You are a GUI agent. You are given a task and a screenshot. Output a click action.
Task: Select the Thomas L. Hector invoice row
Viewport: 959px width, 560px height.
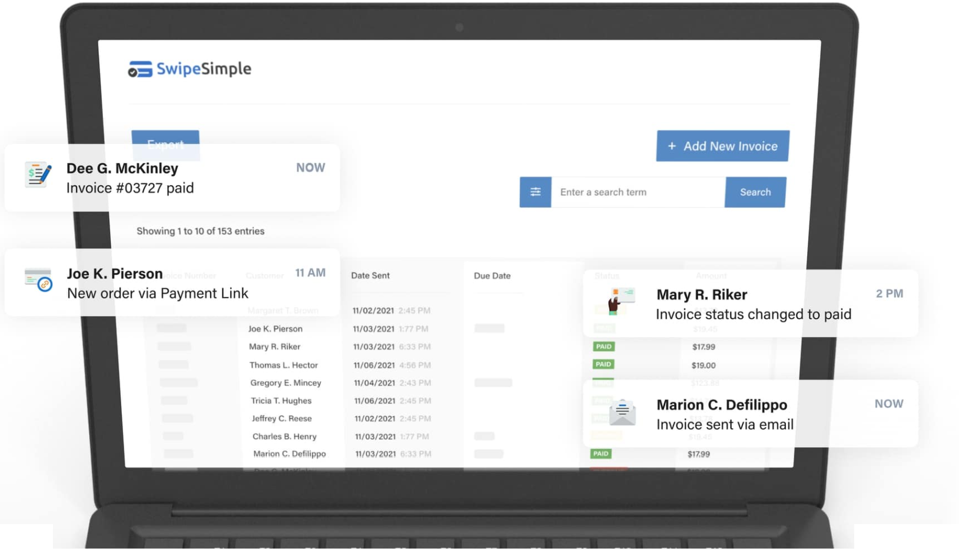[x=283, y=365]
